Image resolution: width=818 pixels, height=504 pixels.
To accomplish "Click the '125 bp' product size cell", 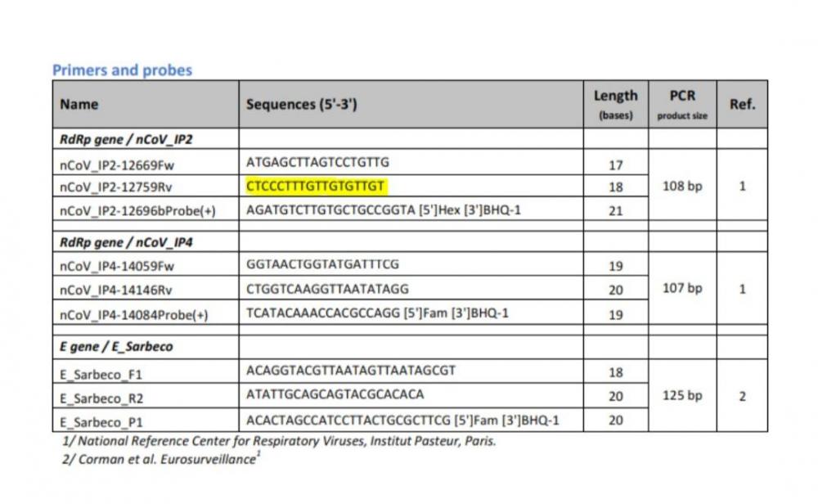I will [681, 395].
